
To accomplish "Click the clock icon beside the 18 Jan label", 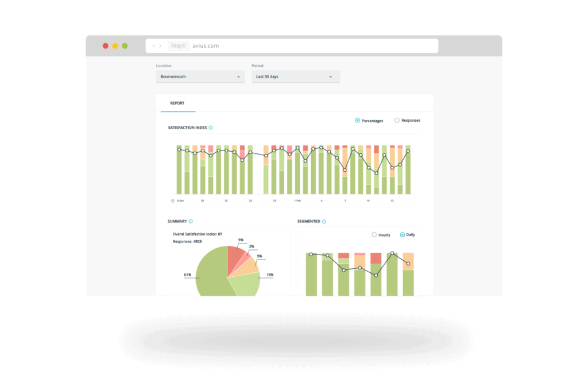I will [x=173, y=201].
